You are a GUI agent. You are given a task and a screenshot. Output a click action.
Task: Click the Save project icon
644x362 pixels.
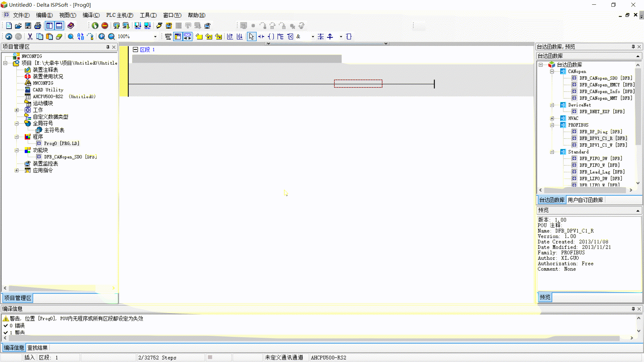pos(28,26)
